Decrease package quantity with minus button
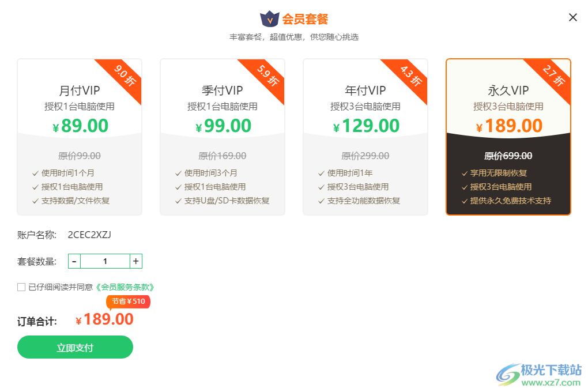The image size is (588, 392). click(x=74, y=261)
